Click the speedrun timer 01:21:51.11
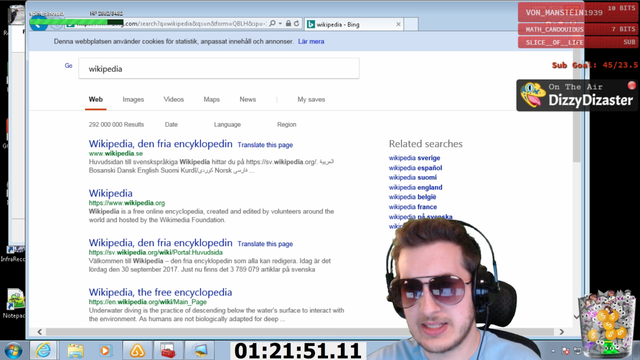 pos(298,351)
